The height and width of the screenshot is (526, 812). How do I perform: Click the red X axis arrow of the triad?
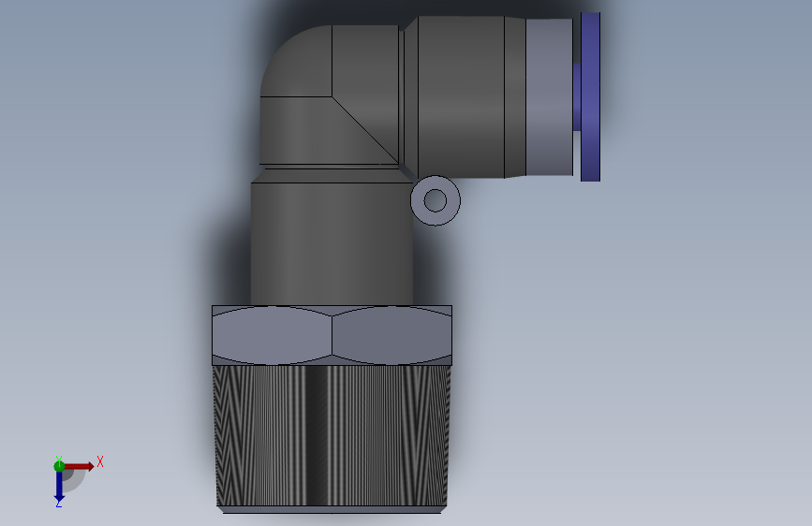coord(79,466)
